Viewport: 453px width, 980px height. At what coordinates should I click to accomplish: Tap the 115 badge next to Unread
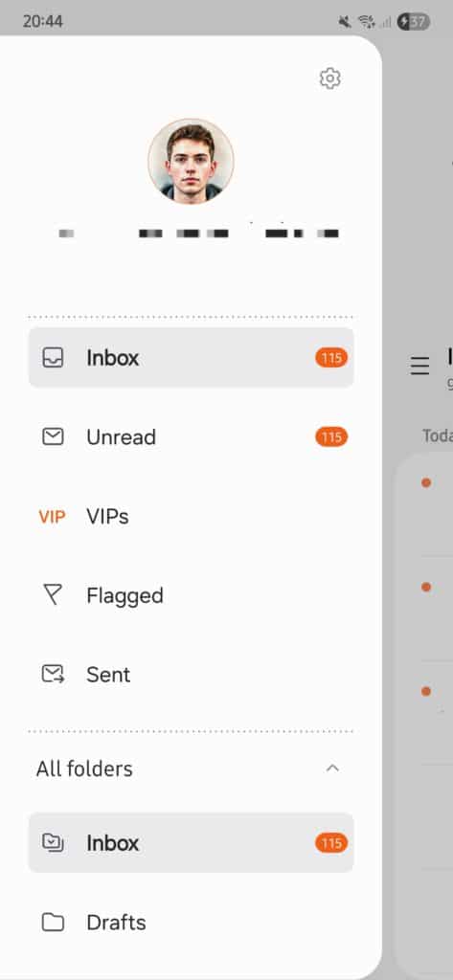(x=331, y=436)
